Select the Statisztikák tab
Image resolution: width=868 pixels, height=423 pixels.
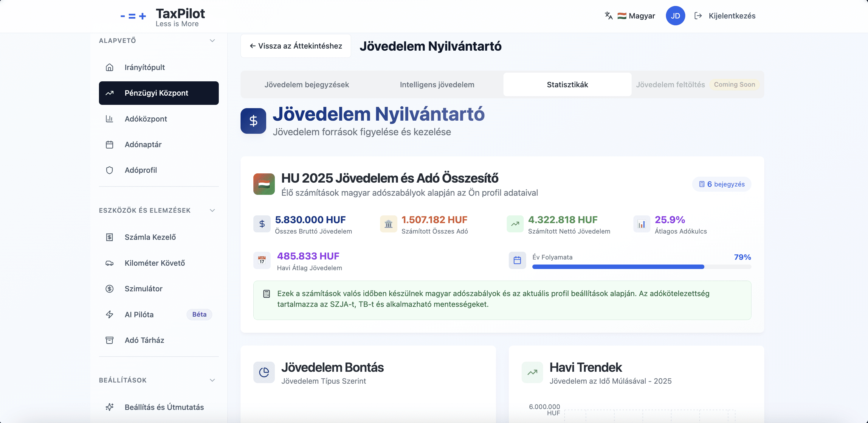coord(567,85)
